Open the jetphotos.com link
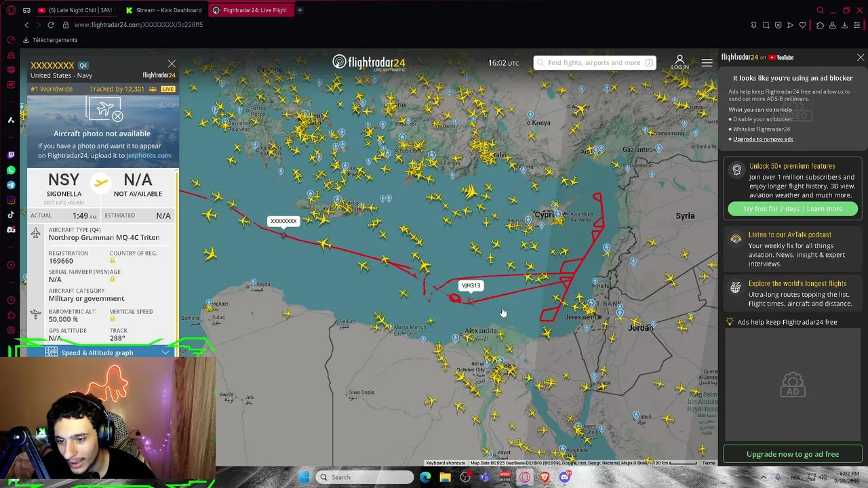This screenshot has width=868, height=488. [x=148, y=155]
